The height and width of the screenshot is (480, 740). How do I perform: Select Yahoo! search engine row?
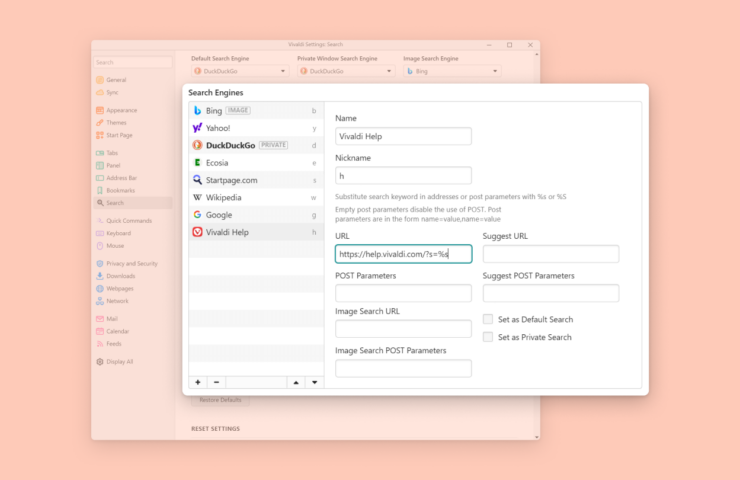tap(256, 128)
